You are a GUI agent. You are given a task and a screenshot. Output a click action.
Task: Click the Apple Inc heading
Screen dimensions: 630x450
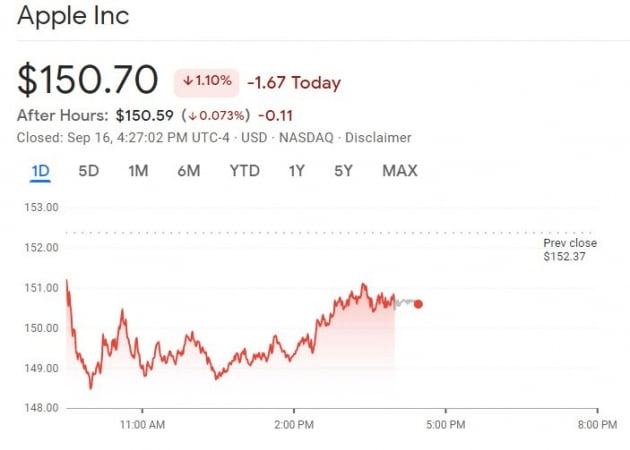click(73, 17)
